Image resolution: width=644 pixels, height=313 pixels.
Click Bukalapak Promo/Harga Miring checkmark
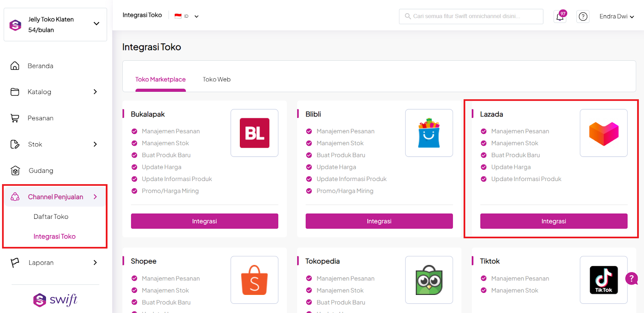coord(134,191)
